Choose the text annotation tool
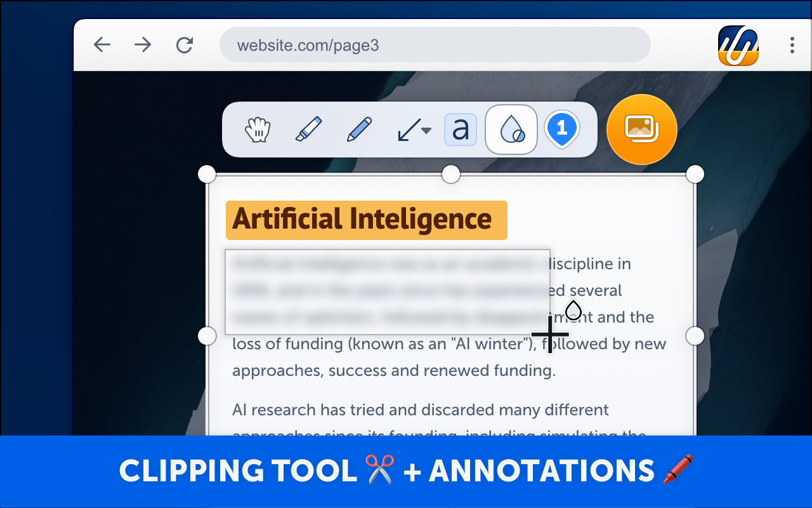This screenshot has width=812, height=508. coord(460,130)
